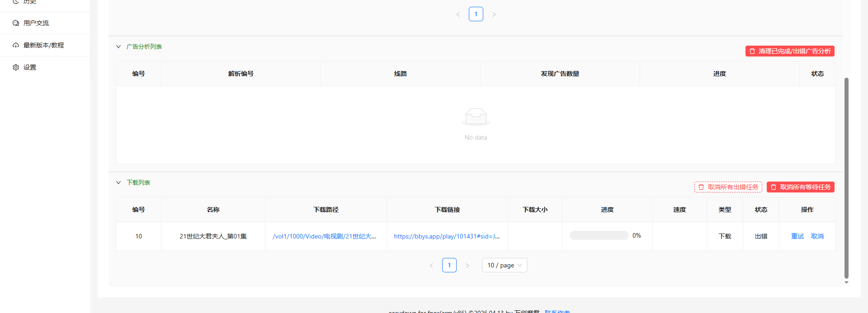Open the 10 / page size dropdown
Viewport: 868px width, 313px height.
(x=505, y=265)
